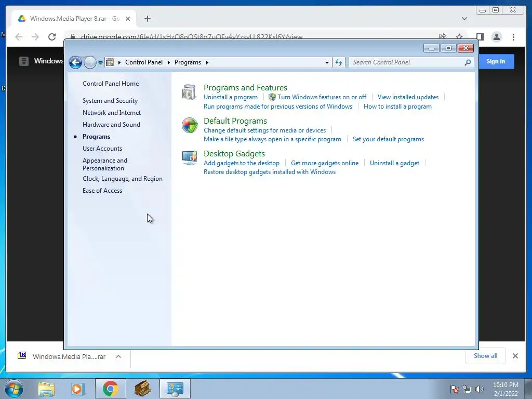Close the Windows.Media Player 8.rar tab

coord(128,19)
